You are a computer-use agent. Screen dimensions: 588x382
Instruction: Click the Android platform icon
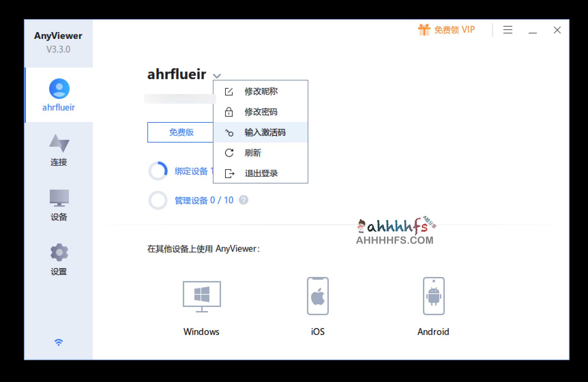[x=433, y=296]
